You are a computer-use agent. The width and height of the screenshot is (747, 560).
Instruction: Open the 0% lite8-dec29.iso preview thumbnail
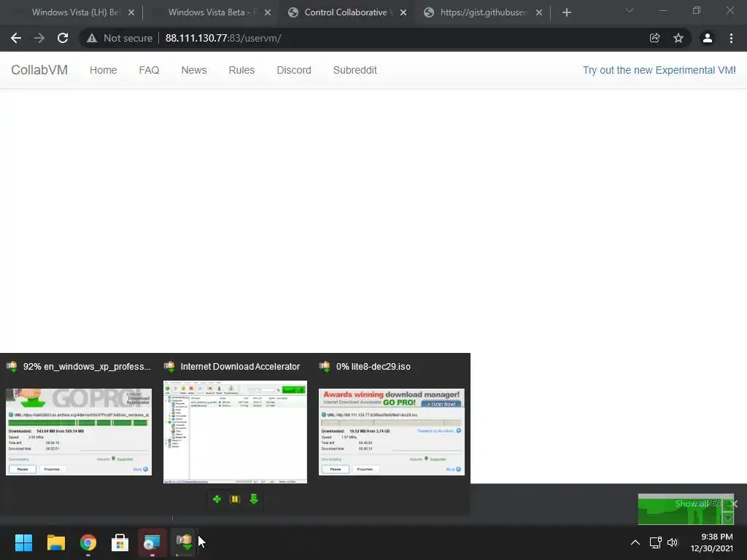[x=392, y=432]
